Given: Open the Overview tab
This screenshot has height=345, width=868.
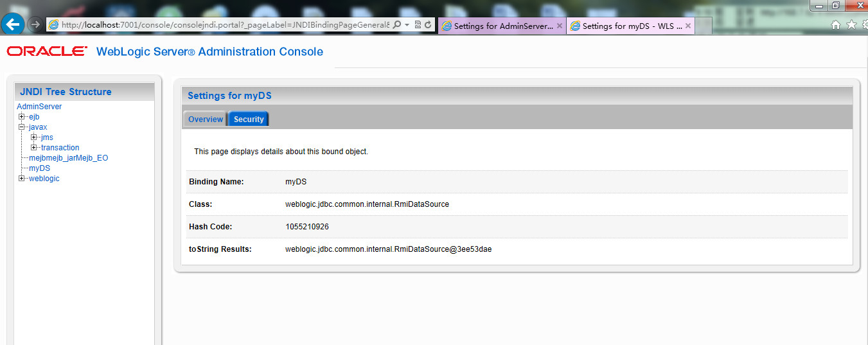Looking at the screenshot, I should pyautogui.click(x=206, y=119).
